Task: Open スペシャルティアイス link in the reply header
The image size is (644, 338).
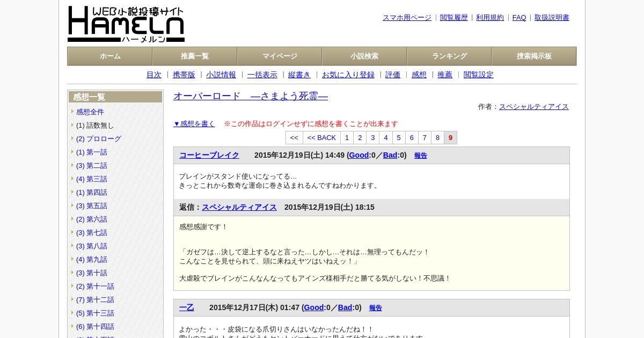Action: pyautogui.click(x=239, y=207)
